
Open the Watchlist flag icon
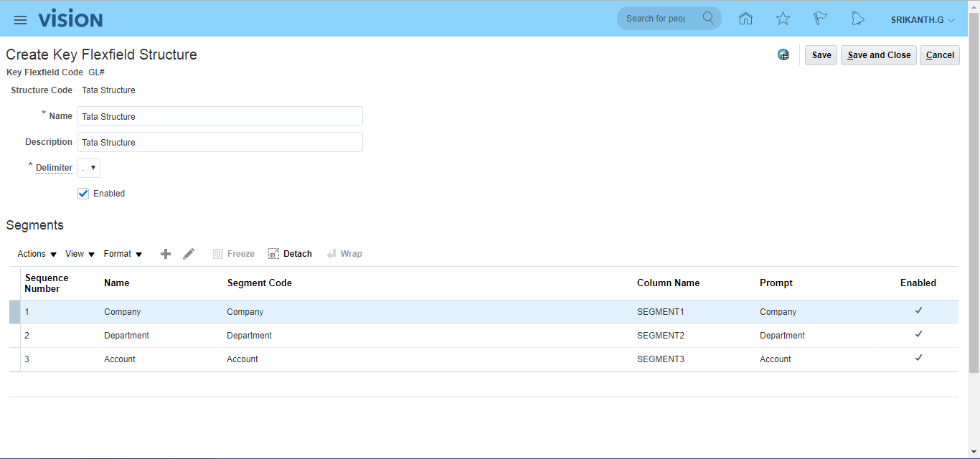tap(820, 19)
